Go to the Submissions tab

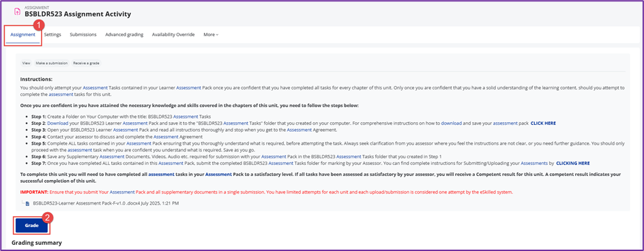coord(83,35)
